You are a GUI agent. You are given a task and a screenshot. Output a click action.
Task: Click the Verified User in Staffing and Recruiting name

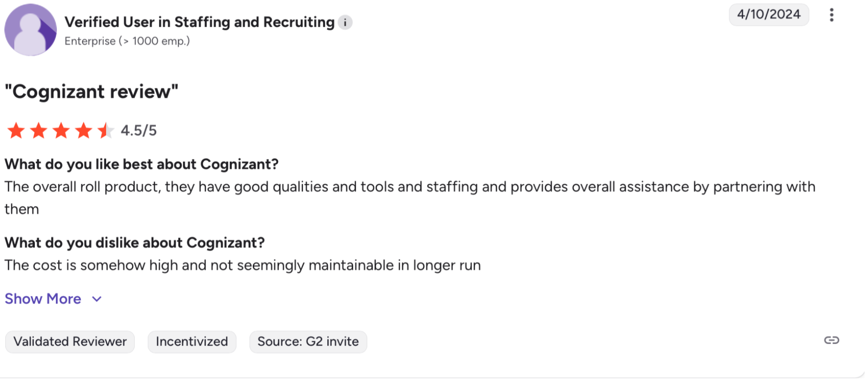(x=199, y=22)
